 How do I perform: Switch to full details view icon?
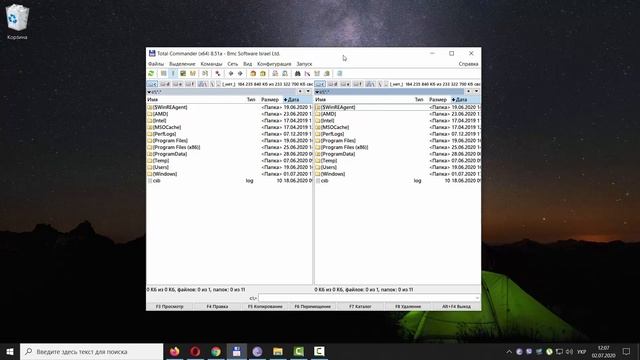click(x=173, y=73)
